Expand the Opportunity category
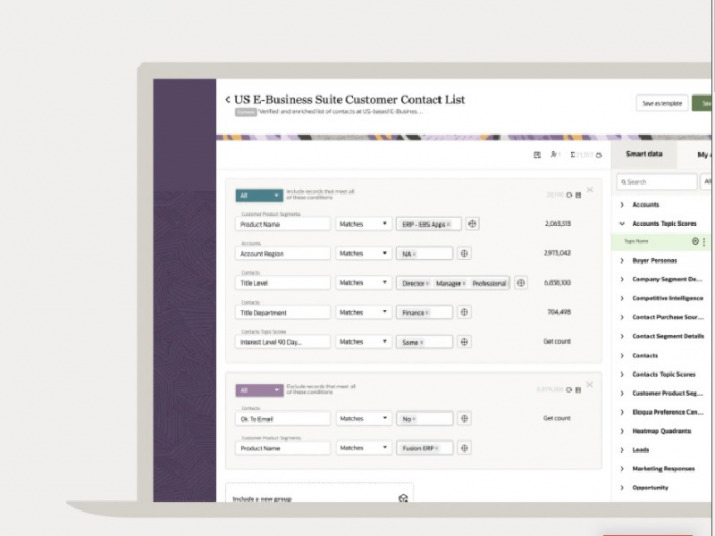Screen dimensions: 715x536 coord(622,488)
